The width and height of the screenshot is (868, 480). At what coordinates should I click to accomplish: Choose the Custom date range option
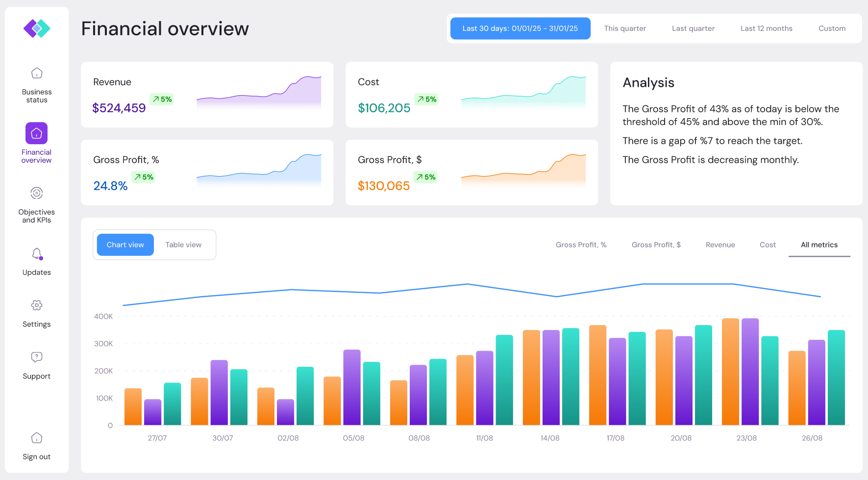click(x=832, y=28)
